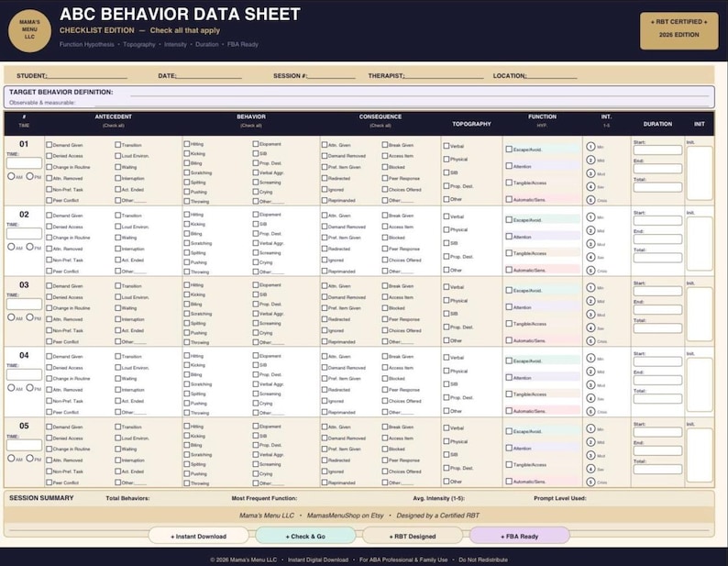Check Escape/Avoid function in row 03
The height and width of the screenshot is (566, 728).
(509, 290)
